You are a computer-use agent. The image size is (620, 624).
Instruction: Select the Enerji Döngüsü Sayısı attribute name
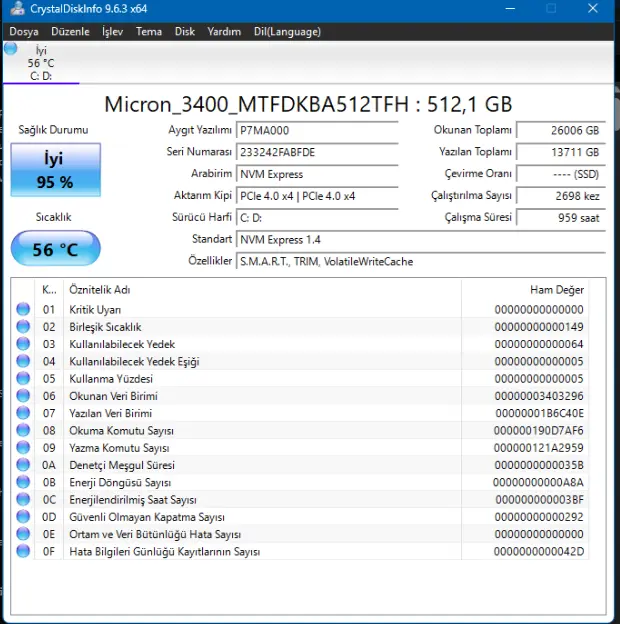pyautogui.click(x=120, y=483)
